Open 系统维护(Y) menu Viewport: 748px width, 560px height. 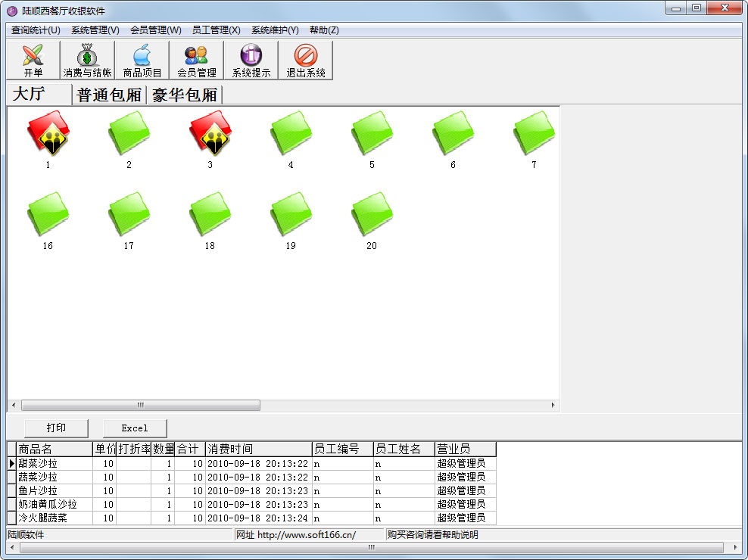[x=275, y=30]
